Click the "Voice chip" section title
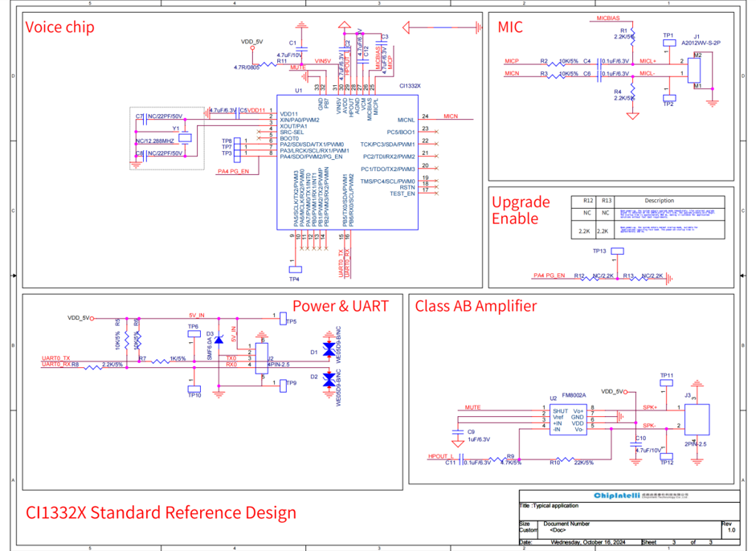This screenshot has height=551, width=756. [x=59, y=27]
